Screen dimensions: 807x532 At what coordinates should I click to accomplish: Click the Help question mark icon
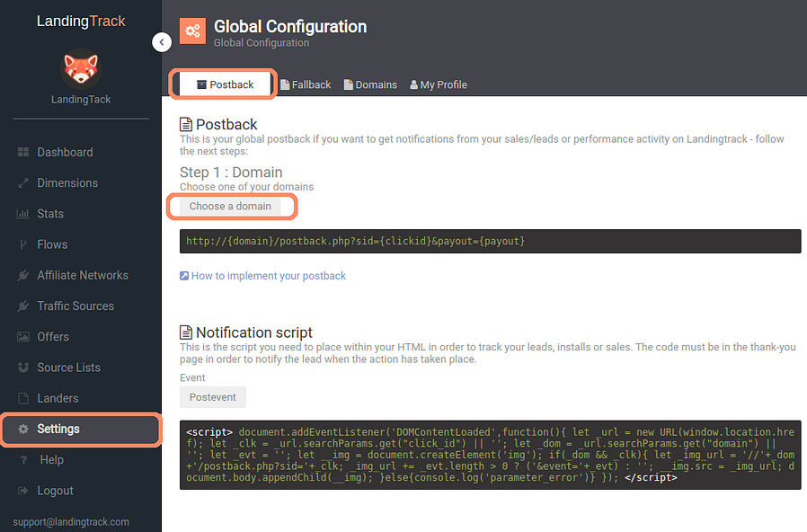[23, 460]
